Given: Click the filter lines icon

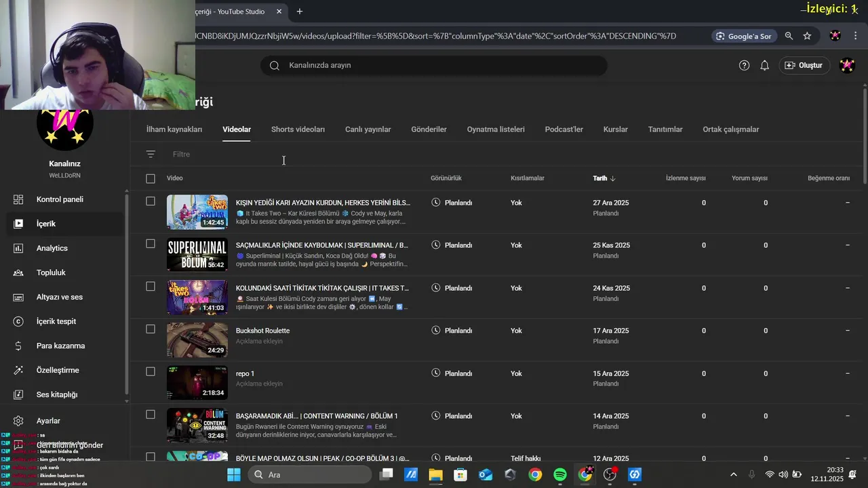Looking at the screenshot, I should 151,155.
